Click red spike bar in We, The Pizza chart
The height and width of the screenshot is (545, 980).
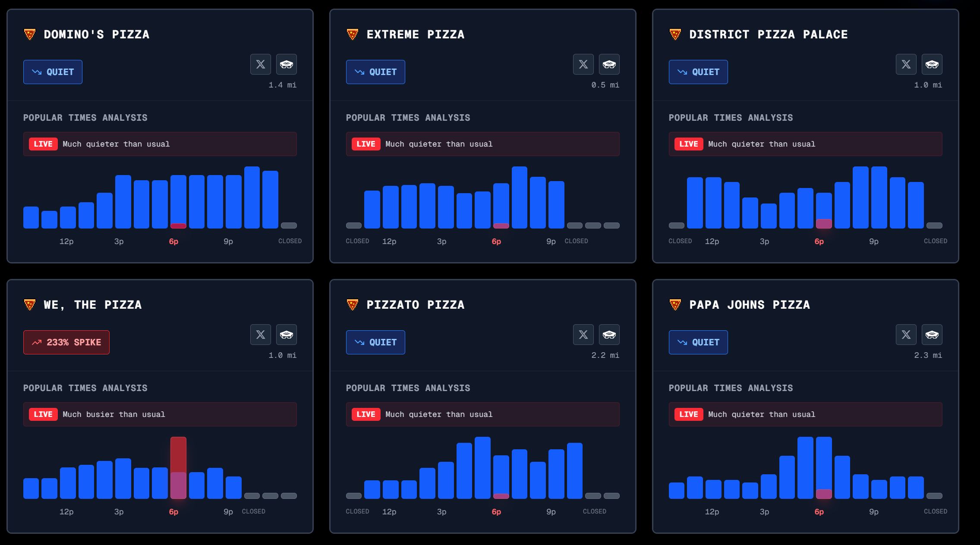(178, 454)
